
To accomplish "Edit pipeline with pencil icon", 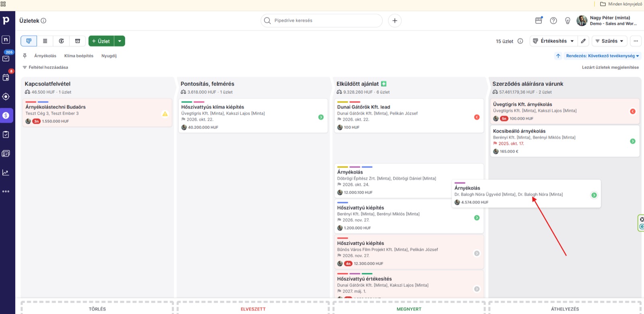I will (x=583, y=41).
